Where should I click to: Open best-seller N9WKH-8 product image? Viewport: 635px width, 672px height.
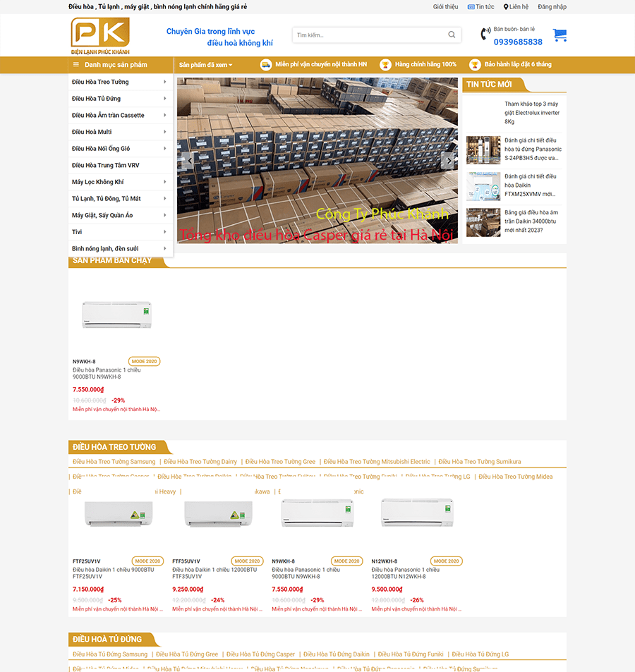(116, 314)
